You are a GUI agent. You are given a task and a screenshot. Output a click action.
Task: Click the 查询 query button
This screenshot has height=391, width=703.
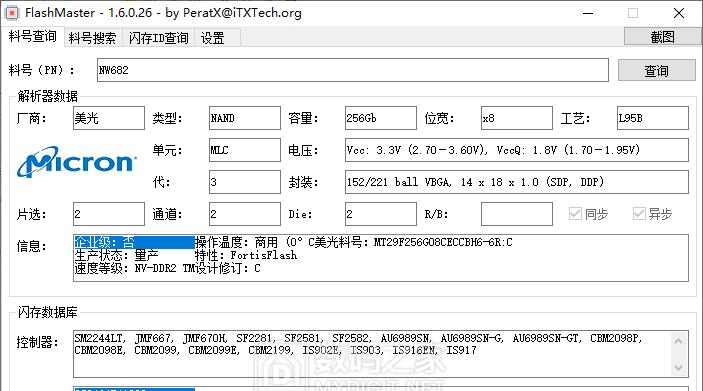[656, 70]
